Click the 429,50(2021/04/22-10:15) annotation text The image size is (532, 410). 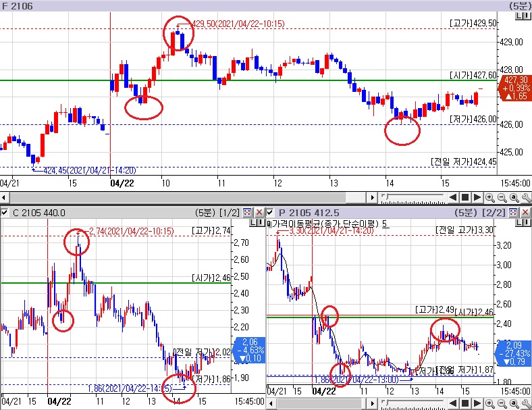click(238, 24)
